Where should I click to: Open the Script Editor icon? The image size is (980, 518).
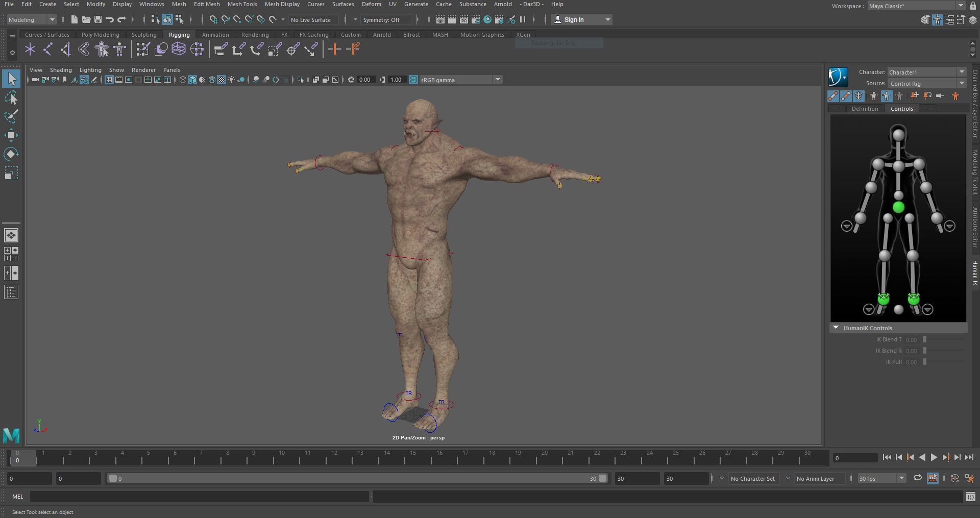click(x=971, y=497)
